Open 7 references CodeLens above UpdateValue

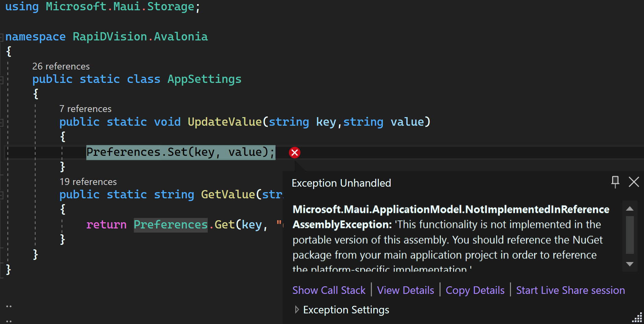[85, 109]
